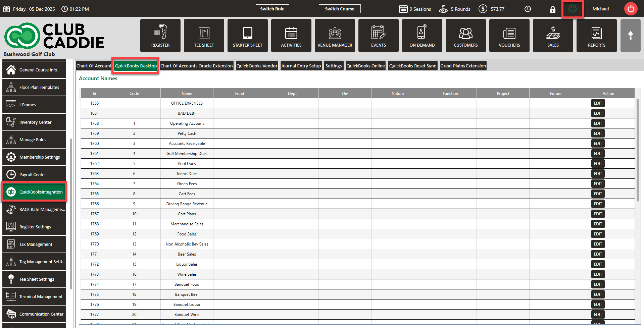The image size is (644, 328).
Task: Edit the Petty Cash account row
Action: tap(598, 133)
